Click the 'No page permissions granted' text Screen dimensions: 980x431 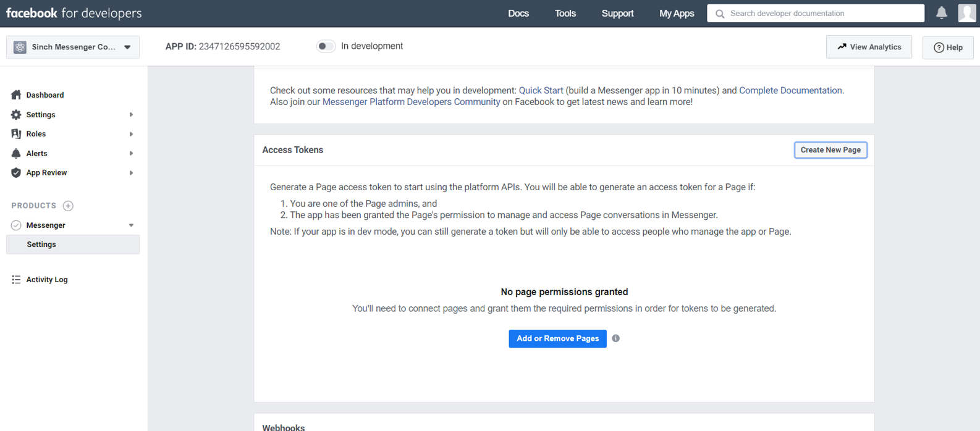[x=564, y=292]
